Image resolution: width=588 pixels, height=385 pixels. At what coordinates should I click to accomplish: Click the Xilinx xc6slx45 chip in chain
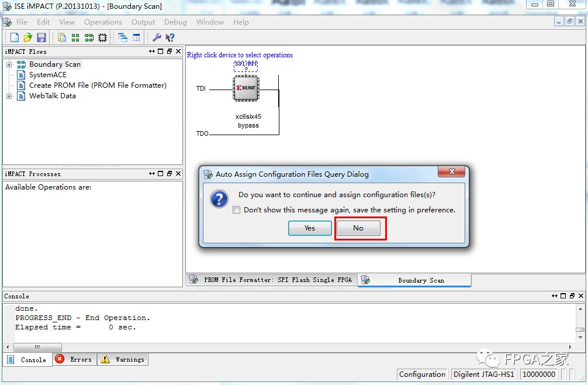tap(246, 88)
